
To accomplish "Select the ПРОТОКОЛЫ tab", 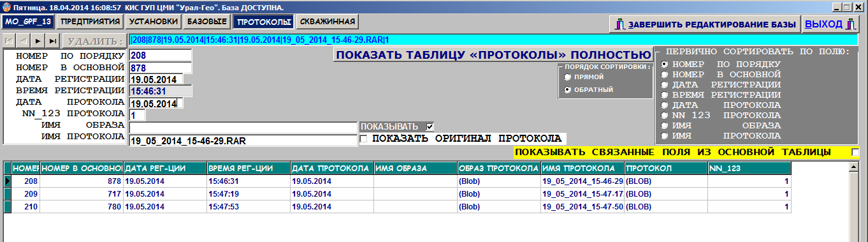I will 263,22.
